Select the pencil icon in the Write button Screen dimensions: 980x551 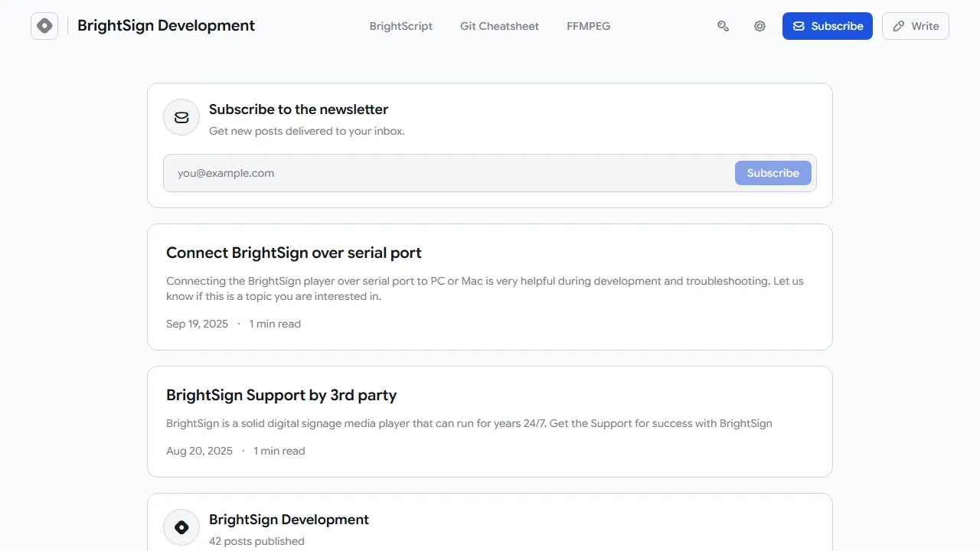pyautogui.click(x=897, y=26)
